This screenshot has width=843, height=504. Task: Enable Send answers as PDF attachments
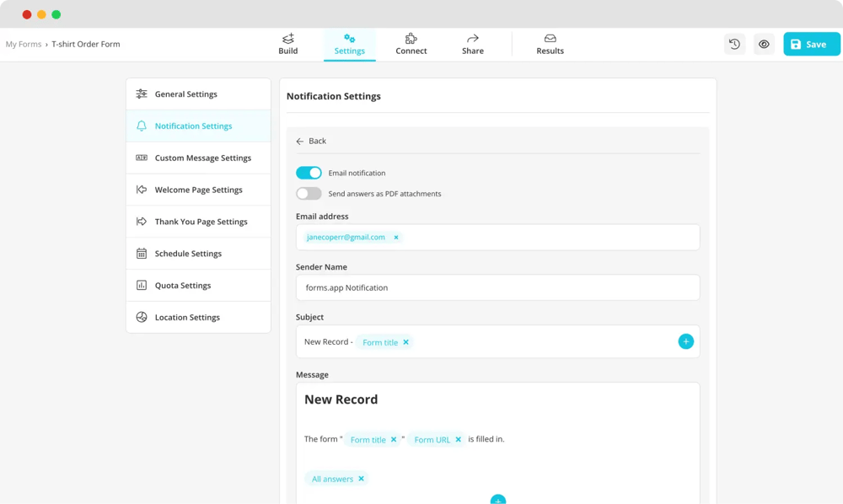tap(309, 194)
